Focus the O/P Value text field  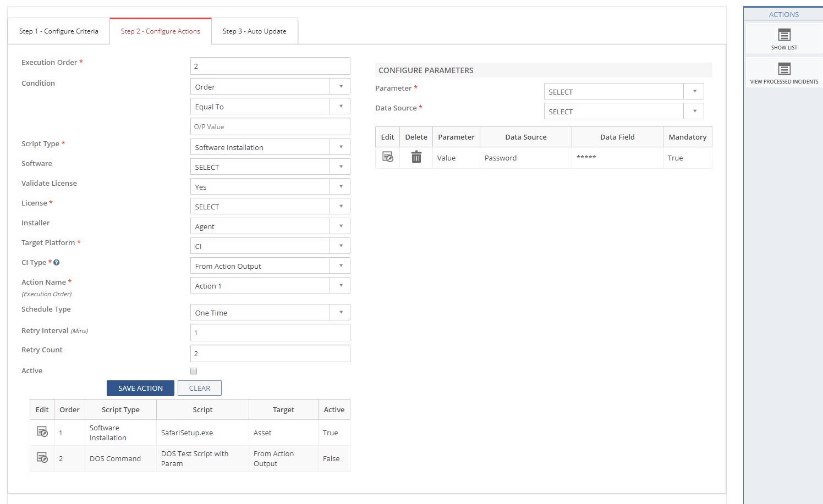270,126
